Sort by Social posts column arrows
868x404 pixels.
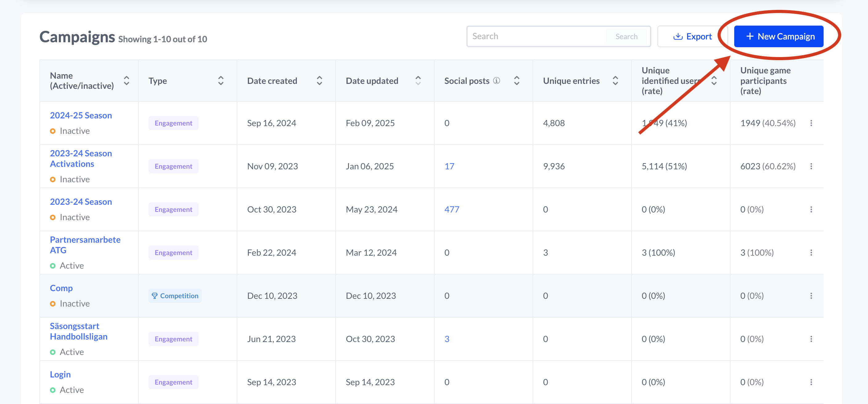pyautogui.click(x=516, y=80)
